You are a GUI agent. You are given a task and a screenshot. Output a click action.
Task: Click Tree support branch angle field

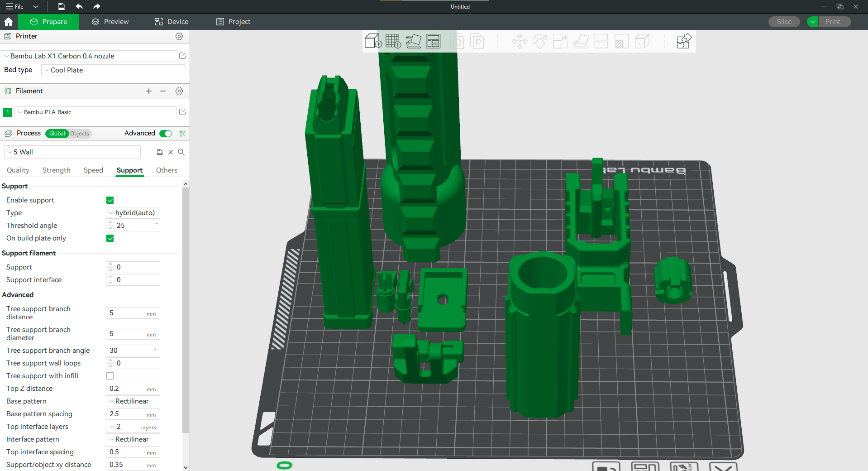pyautogui.click(x=133, y=351)
